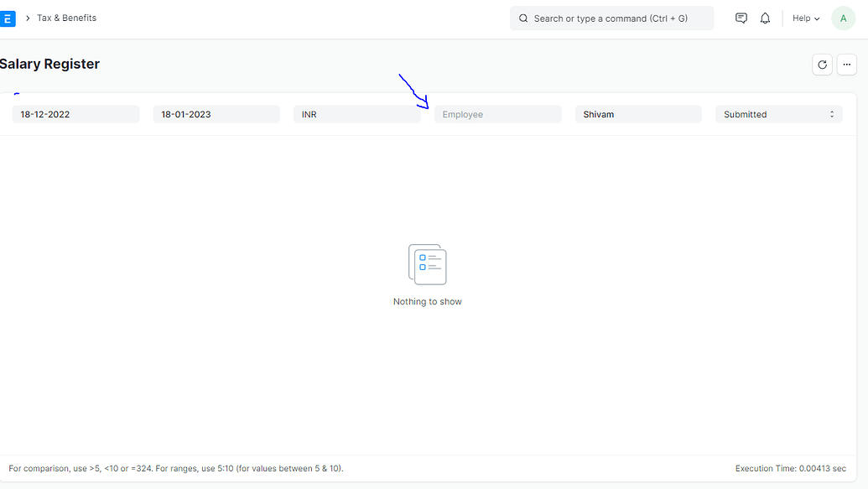
Task: Click the Shivam company filter field
Action: click(637, 114)
